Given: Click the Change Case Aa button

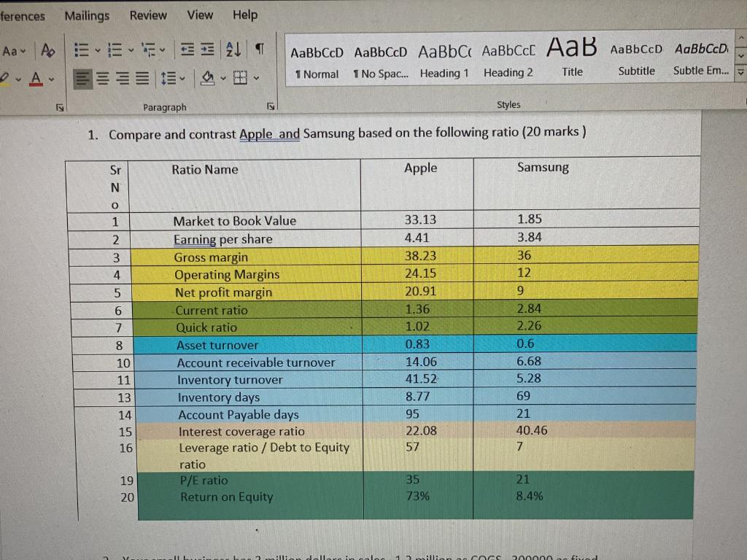Looking at the screenshot, I should coord(13,50).
